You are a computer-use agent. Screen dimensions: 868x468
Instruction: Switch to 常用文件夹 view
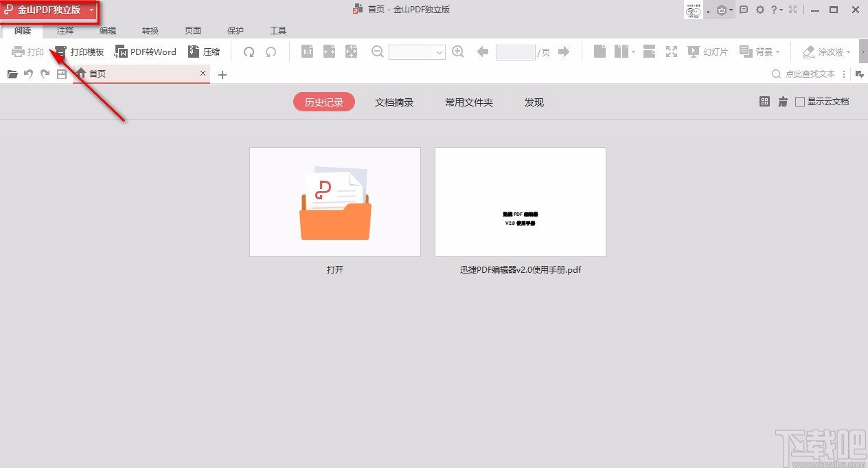[x=469, y=102]
